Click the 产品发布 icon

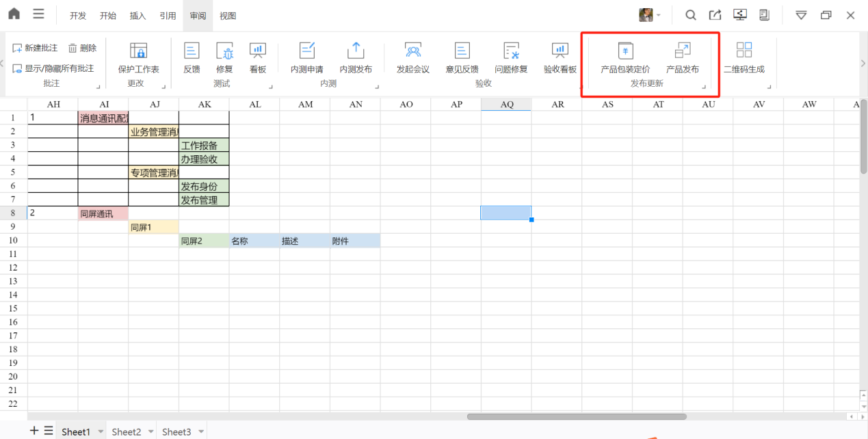coord(683,51)
